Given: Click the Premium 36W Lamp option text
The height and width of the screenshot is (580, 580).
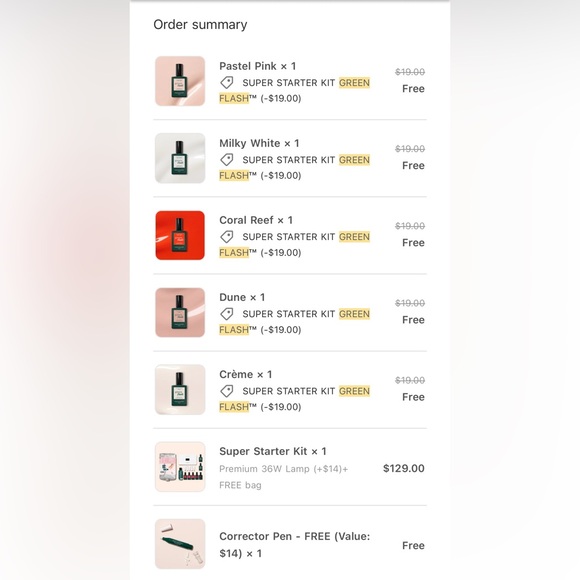Looking at the screenshot, I should (x=284, y=469).
